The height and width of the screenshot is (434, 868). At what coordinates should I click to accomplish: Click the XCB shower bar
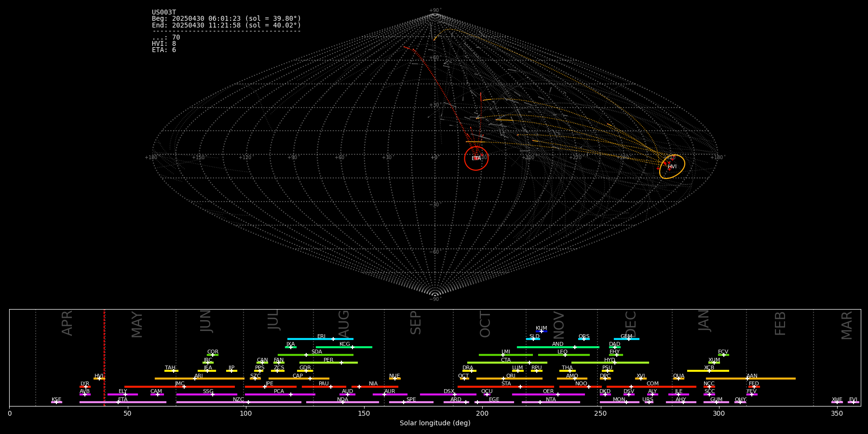(x=708, y=371)
